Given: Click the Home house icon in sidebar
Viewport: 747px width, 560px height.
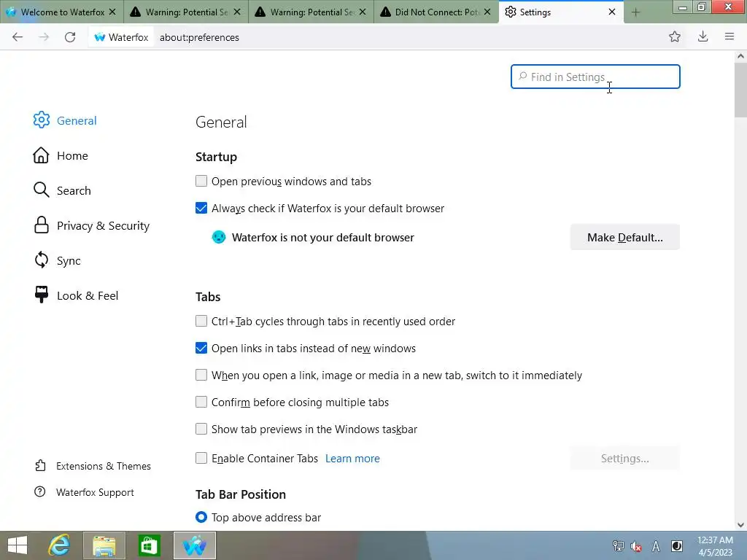Looking at the screenshot, I should 41,155.
